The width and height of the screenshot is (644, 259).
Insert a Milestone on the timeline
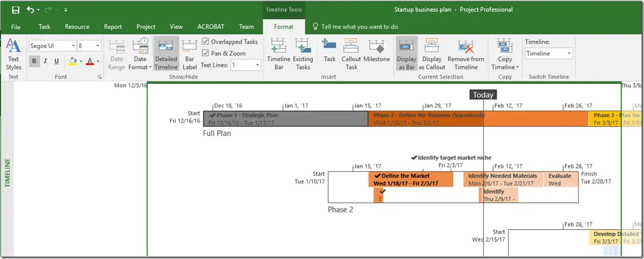[x=376, y=51]
